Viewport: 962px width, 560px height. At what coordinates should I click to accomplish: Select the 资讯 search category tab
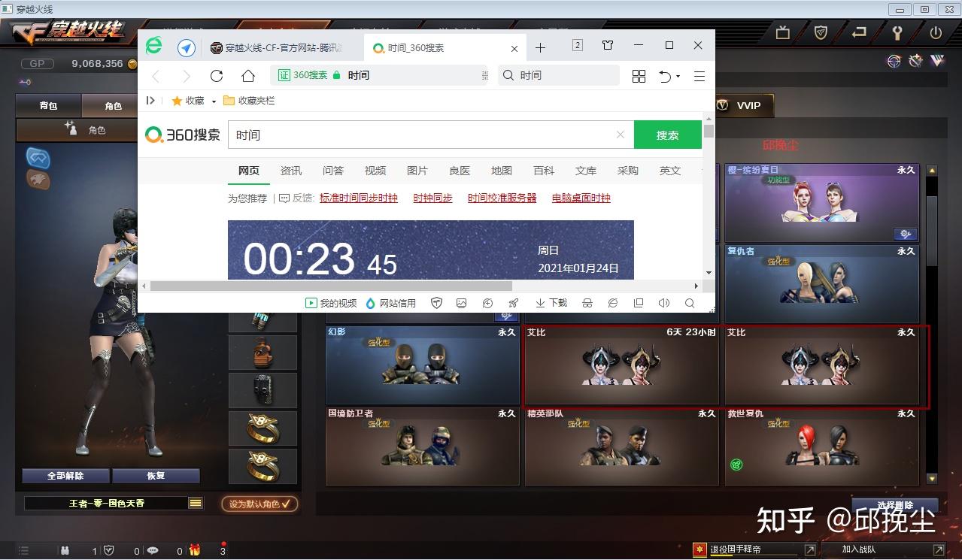pos(291,171)
